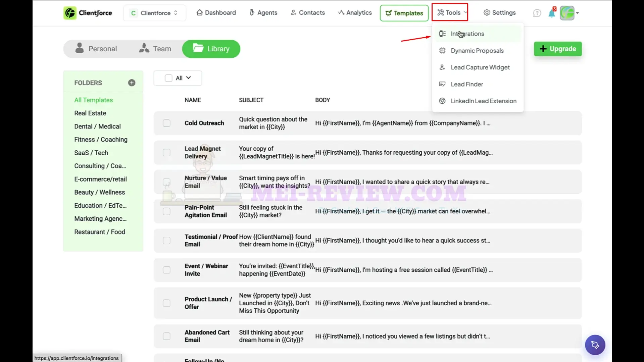The width and height of the screenshot is (644, 362).
Task: Go to the Agents page
Action: click(x=263, y=13)
